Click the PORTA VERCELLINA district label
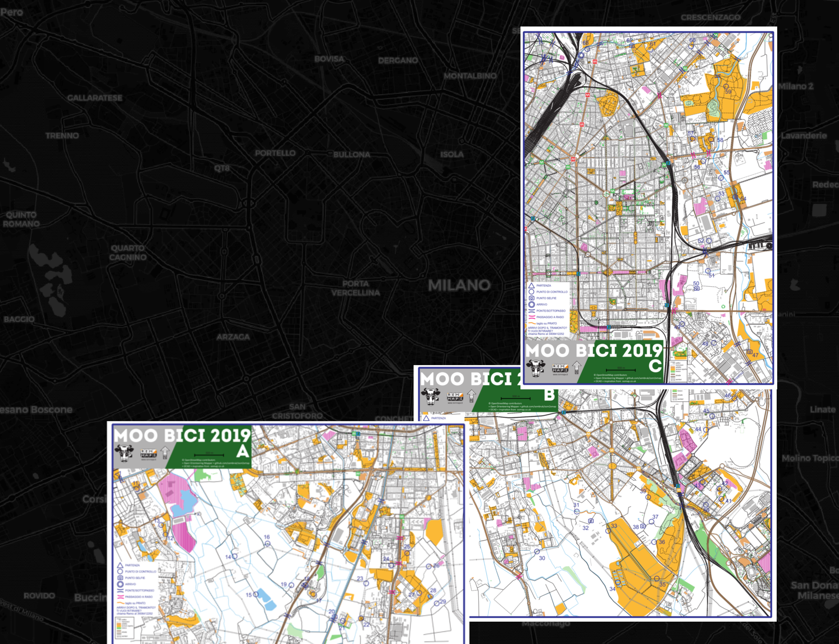The image size is (839, 644). click(356, 288)
